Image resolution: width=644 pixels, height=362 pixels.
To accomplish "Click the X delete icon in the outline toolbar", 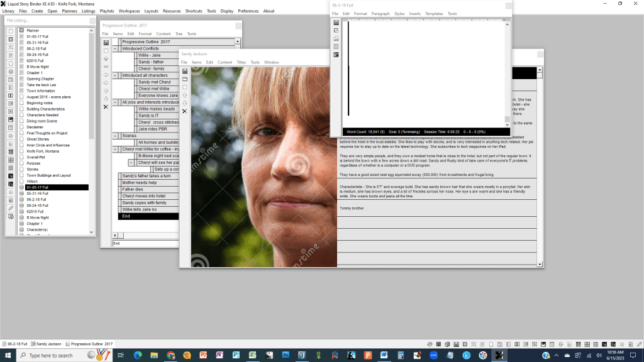I will point(106,107).
